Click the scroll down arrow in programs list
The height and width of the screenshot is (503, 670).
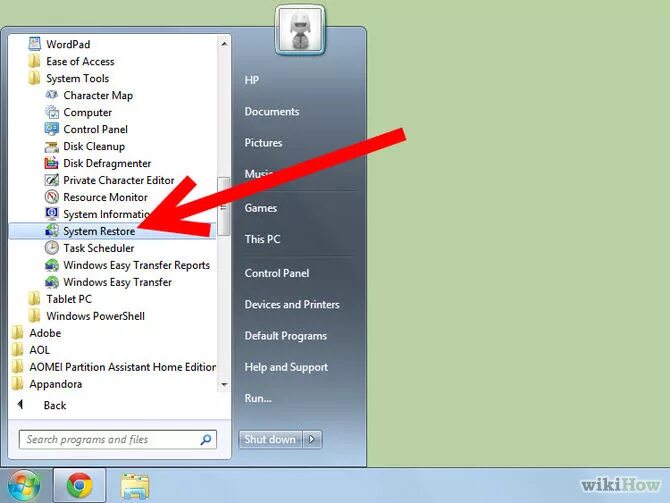pos(224,384)
